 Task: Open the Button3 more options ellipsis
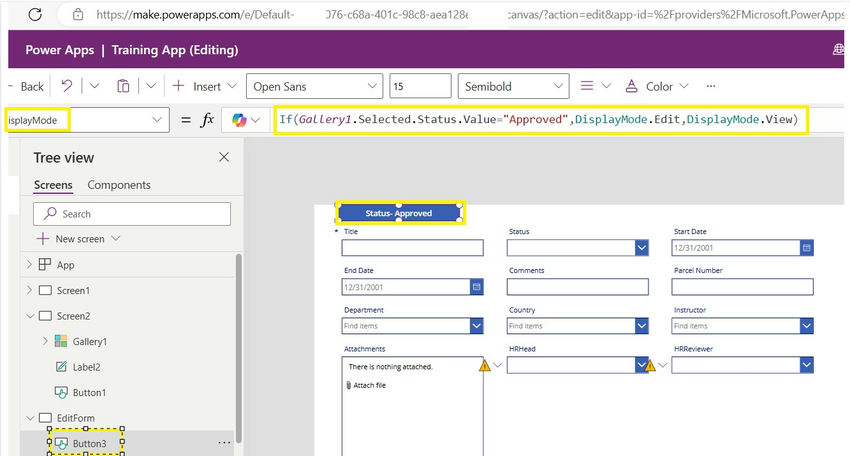[x=224, y=443]
